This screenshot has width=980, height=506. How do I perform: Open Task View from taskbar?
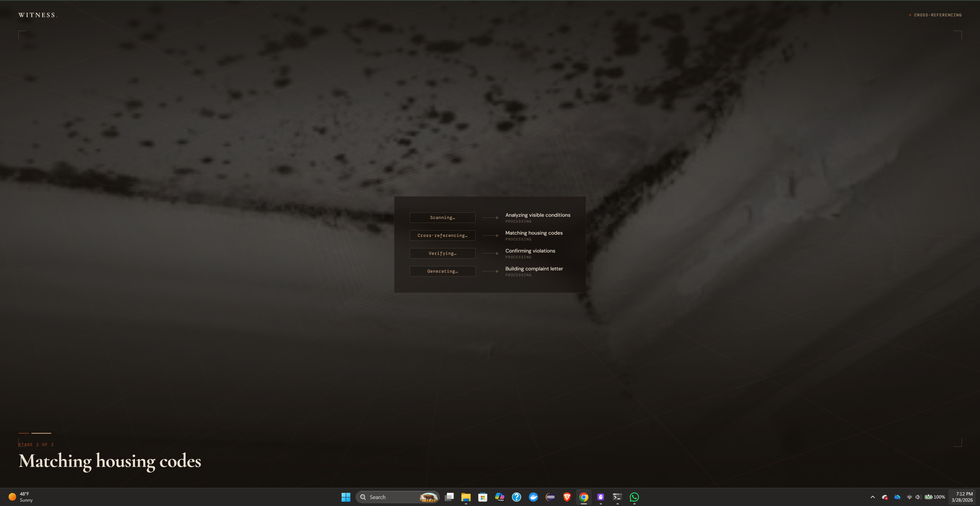tap(449, 497)
